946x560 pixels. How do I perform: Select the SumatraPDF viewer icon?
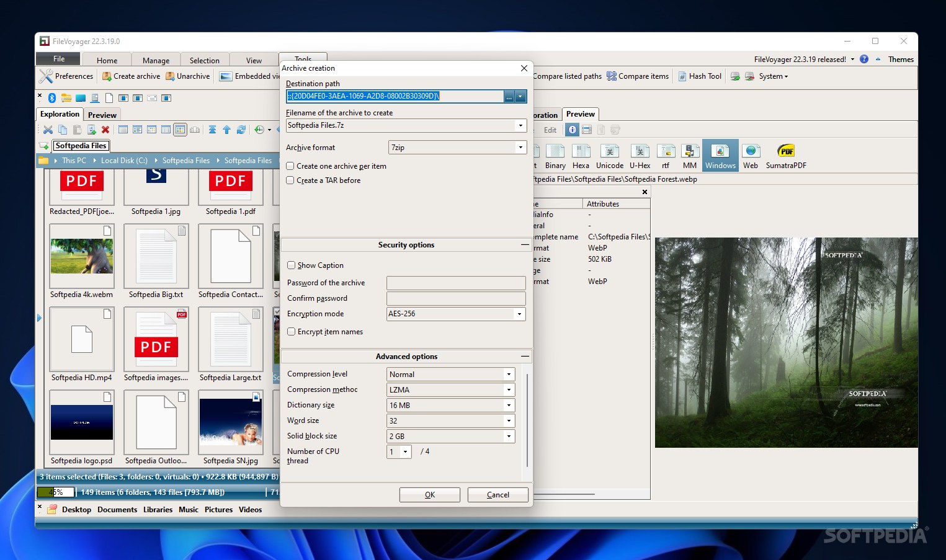coord(786,156)
